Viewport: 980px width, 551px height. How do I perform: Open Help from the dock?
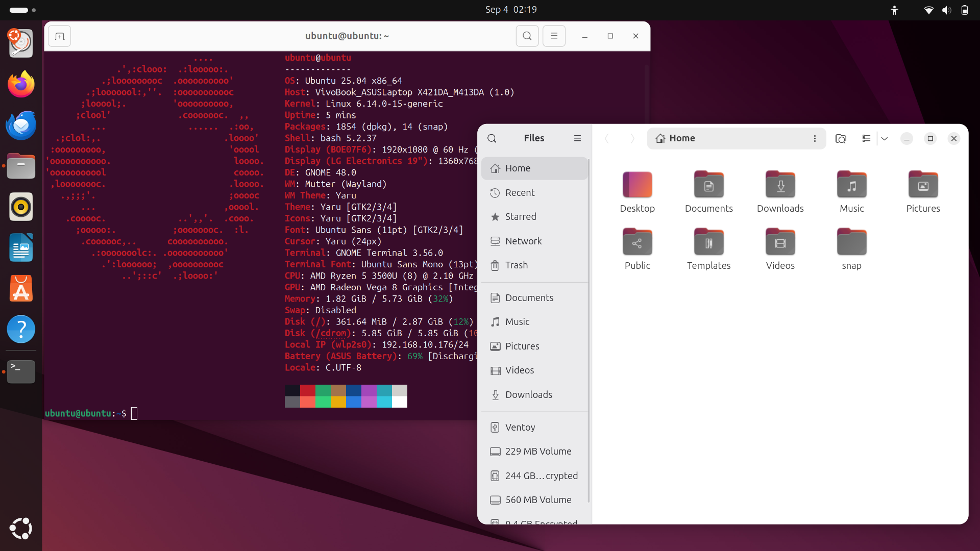click(x=21, y=330)
